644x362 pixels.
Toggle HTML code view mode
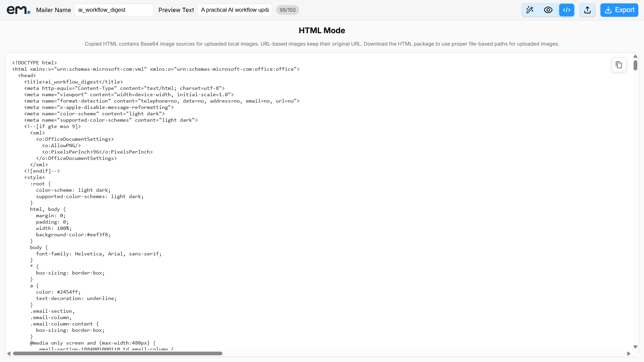[x=567, y=10]
